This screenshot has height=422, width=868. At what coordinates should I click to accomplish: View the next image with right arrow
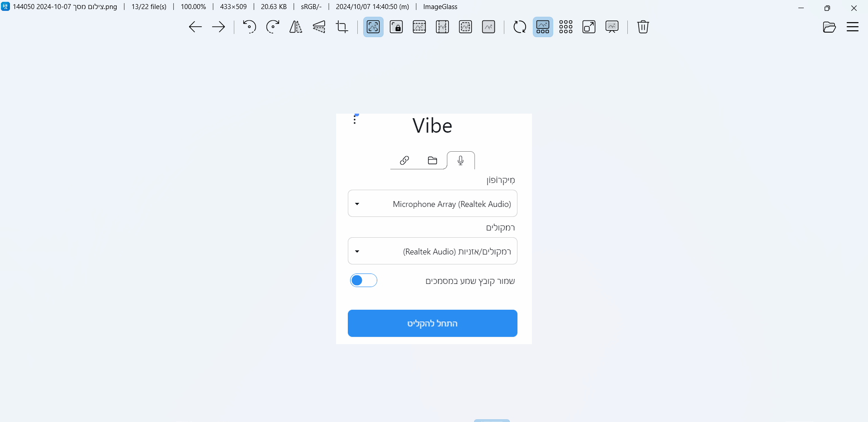(x=218, y=27)
